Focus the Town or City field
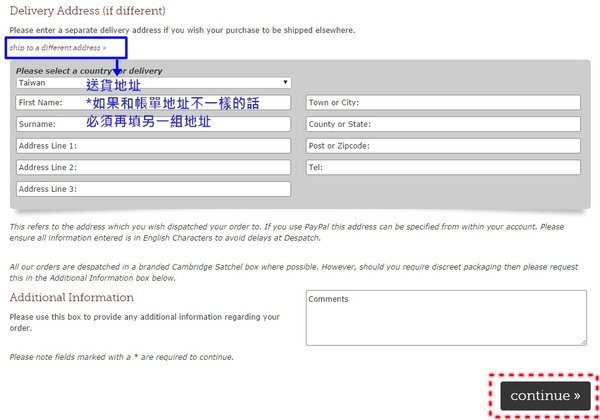The height and width of the screenshot is (420, 600). (443, 103)
